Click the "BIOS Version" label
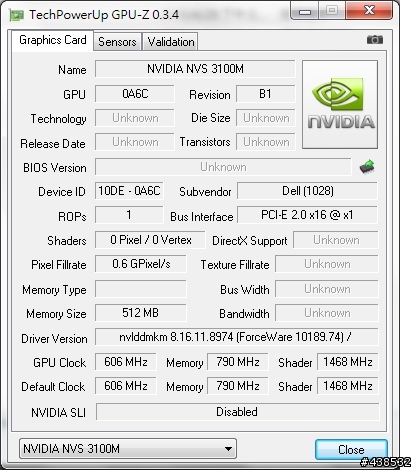 (55, 168)
